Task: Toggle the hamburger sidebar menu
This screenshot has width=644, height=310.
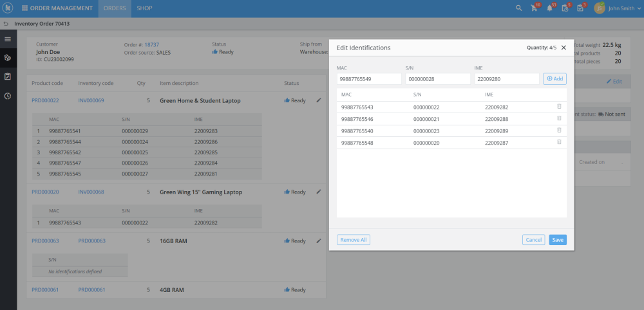Action: 8,39
